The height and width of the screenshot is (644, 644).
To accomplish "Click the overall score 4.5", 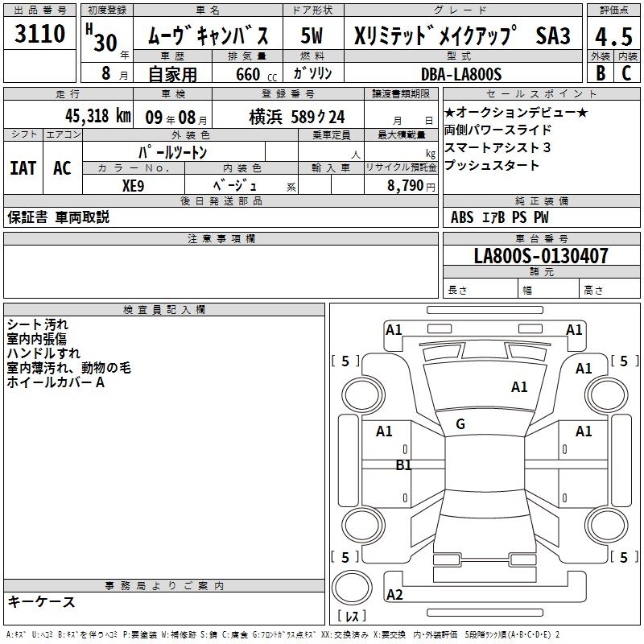I will coord(613,35).
